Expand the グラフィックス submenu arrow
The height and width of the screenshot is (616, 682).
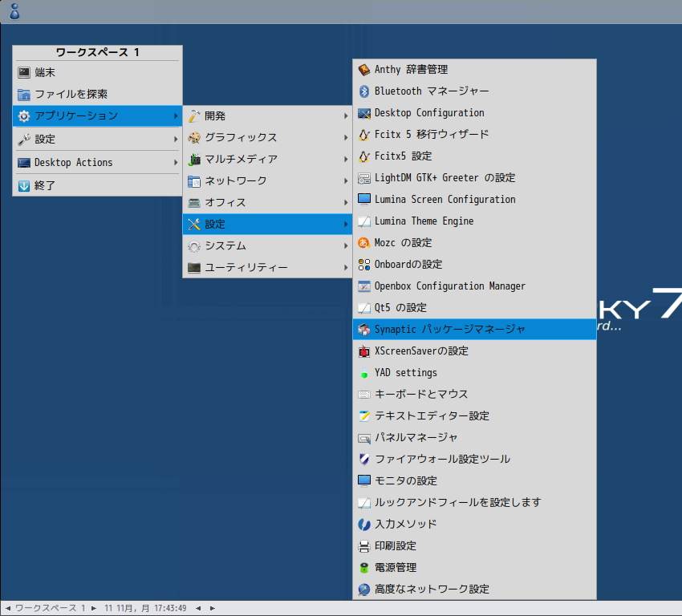(x=346, y=138)
